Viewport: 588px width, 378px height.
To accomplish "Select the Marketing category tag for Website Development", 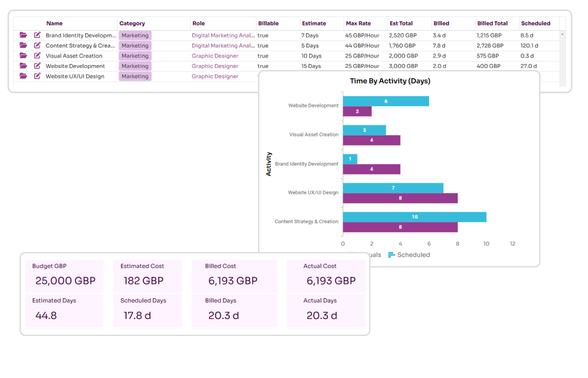I will point(134,65).
